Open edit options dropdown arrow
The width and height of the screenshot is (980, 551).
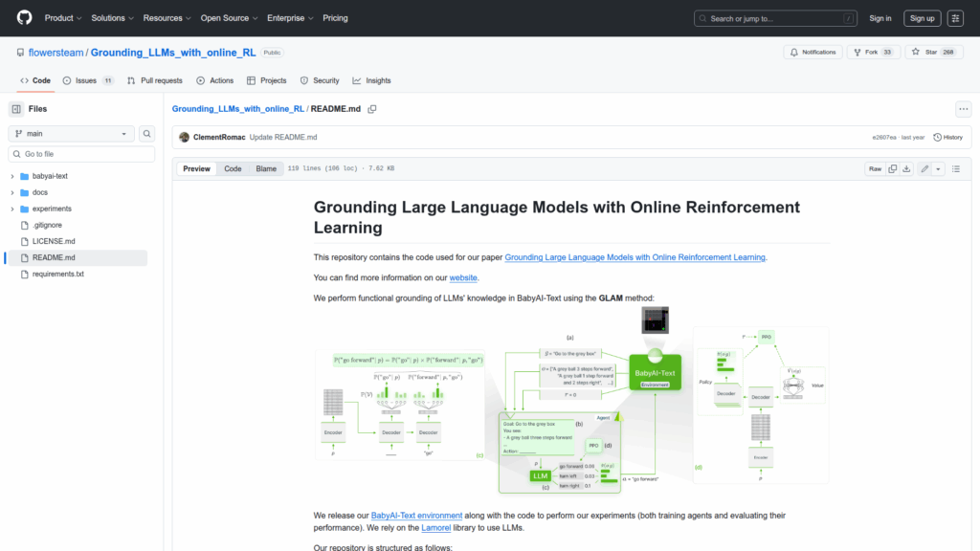point(938,168)
